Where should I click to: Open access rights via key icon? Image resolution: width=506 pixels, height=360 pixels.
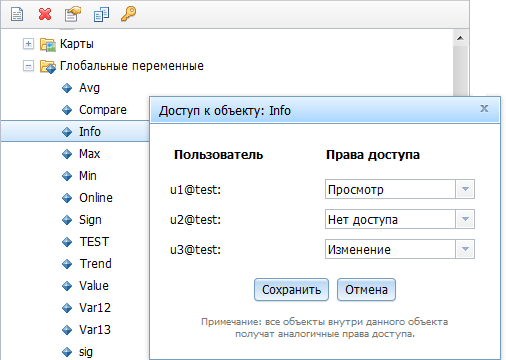pos(128,14)
